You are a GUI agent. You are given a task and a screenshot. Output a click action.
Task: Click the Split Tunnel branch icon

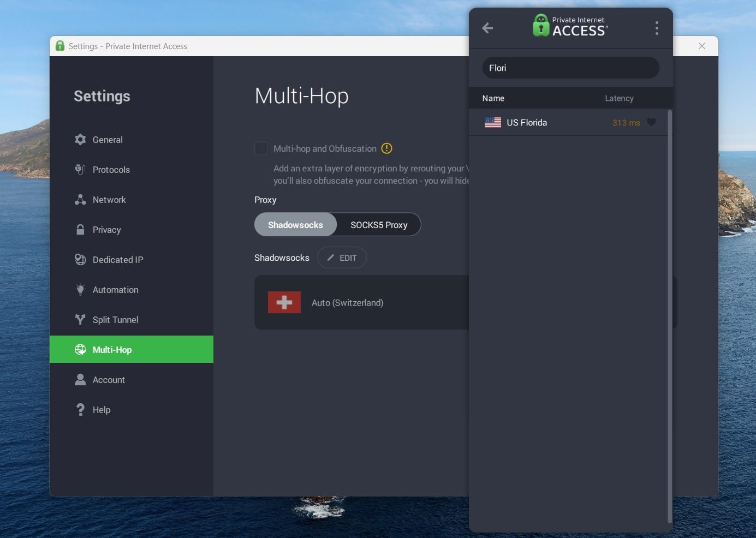pyautogui.click(x=80, y=320)
